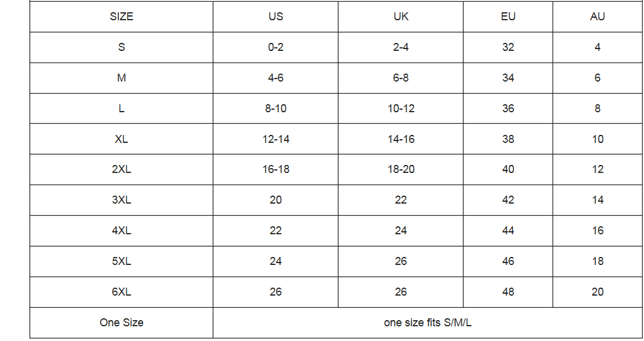Select the US value 8-10 cell
This screenshot has width=644, height=341.
coord(275,109)
